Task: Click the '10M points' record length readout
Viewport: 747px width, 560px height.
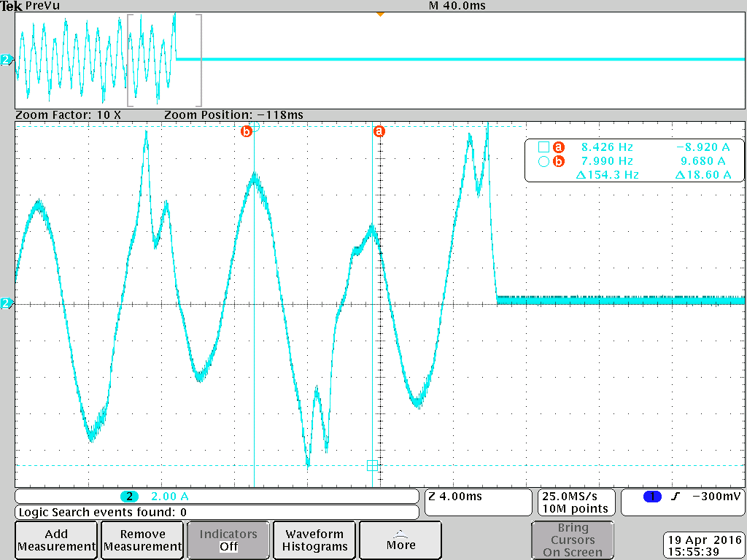Action: [x=575, y=508]
